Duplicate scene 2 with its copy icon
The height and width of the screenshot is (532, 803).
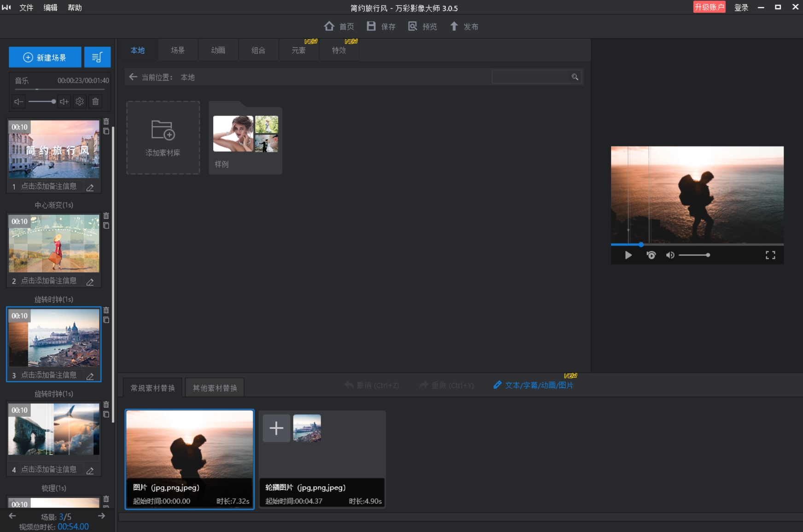[x=106, y=226]
